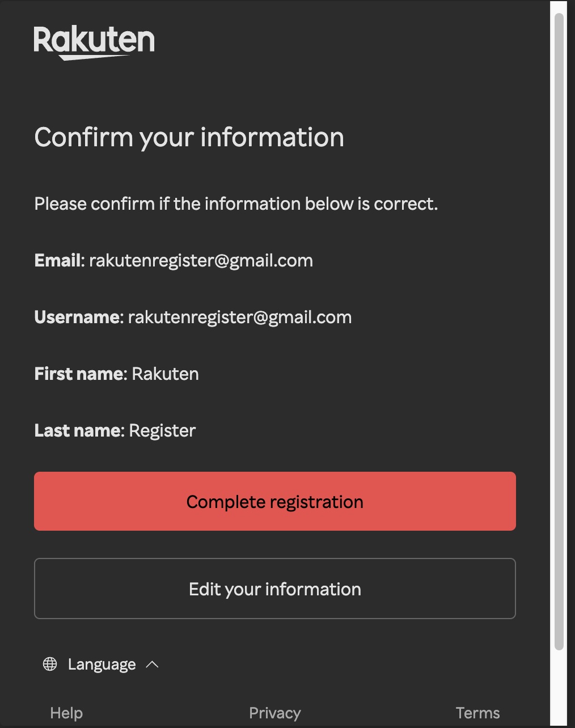Click the globe icon beside Language

(50, 664)
